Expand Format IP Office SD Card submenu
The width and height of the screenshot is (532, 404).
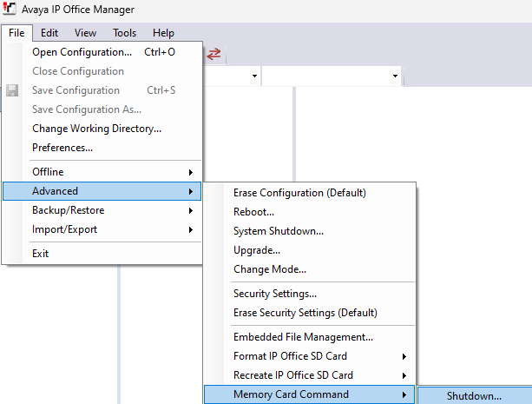pyautogui.click(x=310, y=356)
